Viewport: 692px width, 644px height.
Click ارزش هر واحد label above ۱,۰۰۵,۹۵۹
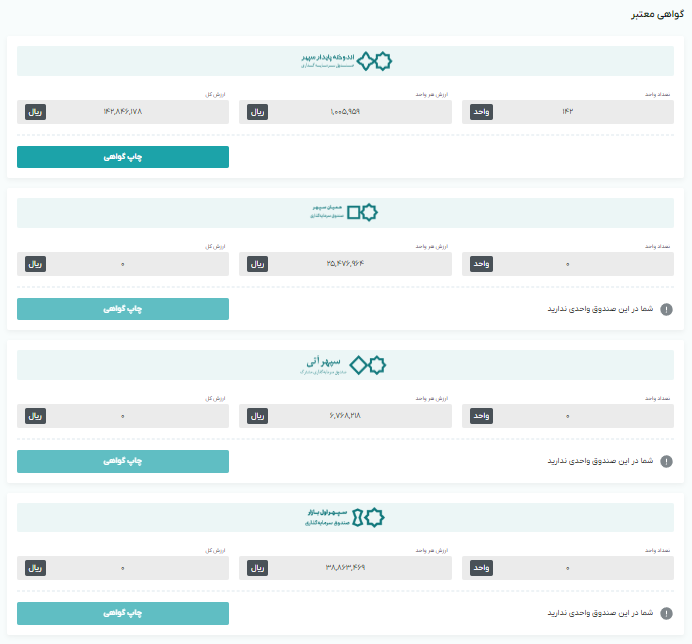tap(432, 94)
